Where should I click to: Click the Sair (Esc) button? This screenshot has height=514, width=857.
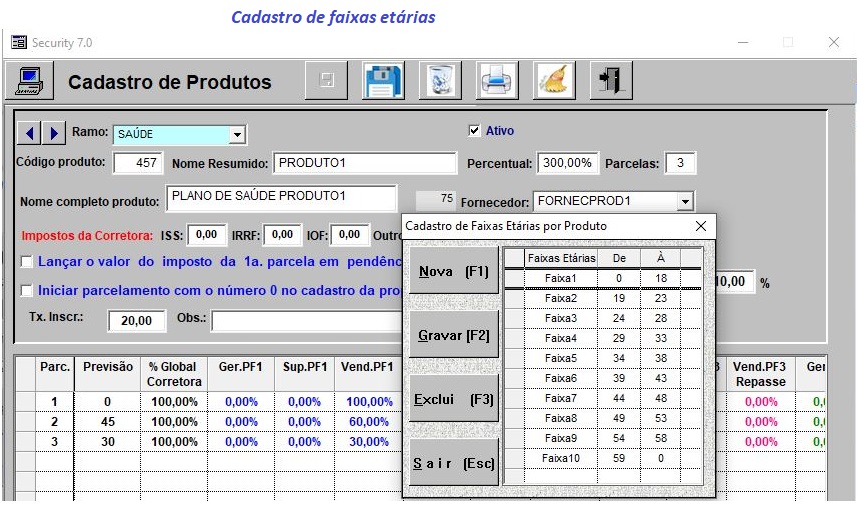coord(454,463)
